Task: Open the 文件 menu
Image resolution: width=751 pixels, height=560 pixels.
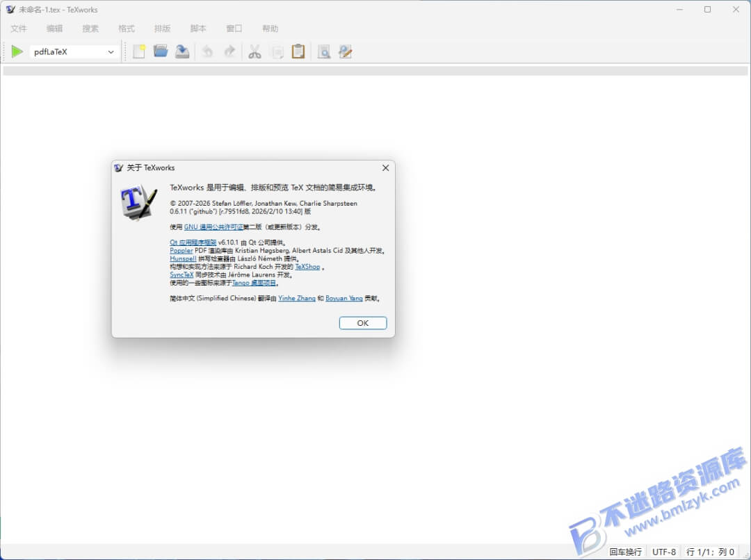Action: [19, 28]
